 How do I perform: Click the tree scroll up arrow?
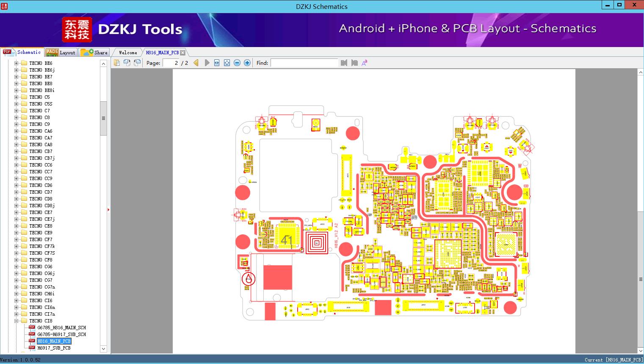pos(103,64)
